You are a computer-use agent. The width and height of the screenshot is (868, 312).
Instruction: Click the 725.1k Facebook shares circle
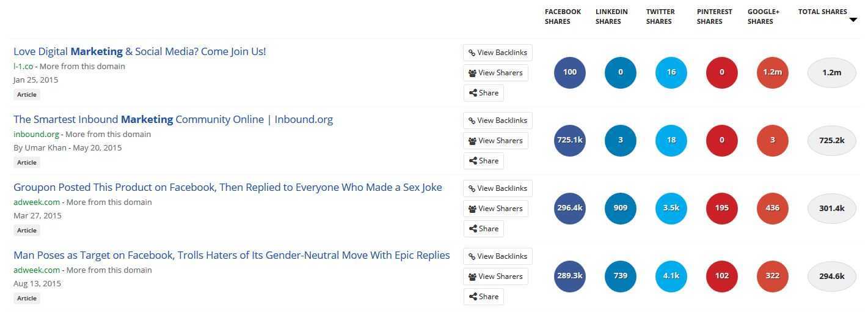pos(569,140)
